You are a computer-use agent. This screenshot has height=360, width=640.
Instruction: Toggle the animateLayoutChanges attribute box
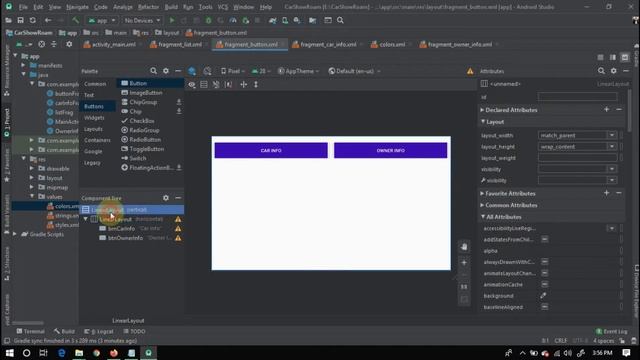544,273
